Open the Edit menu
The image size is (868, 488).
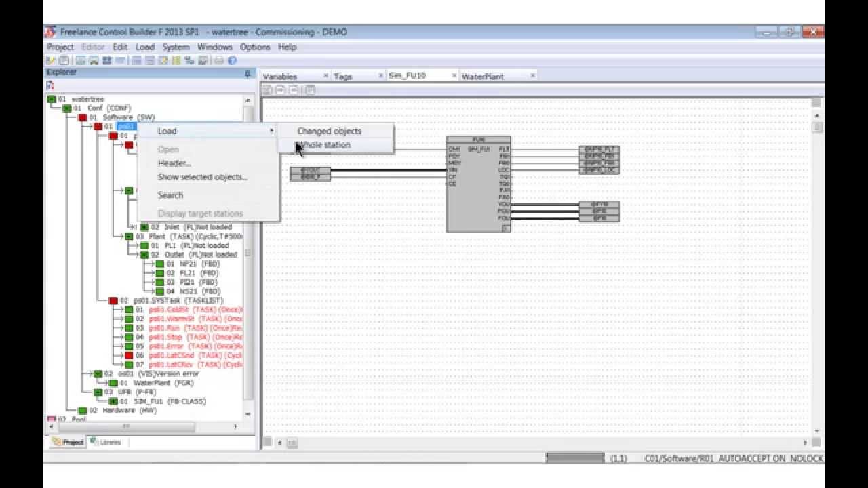120,47
